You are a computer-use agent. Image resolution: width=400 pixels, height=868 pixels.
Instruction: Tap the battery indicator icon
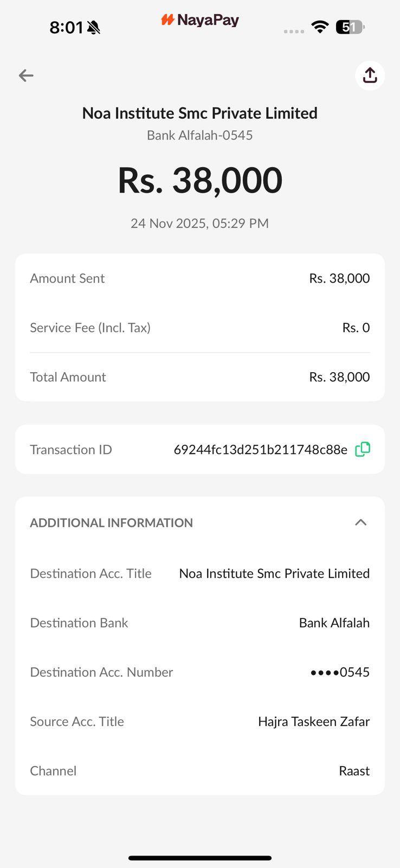click(x=350, y=27)
